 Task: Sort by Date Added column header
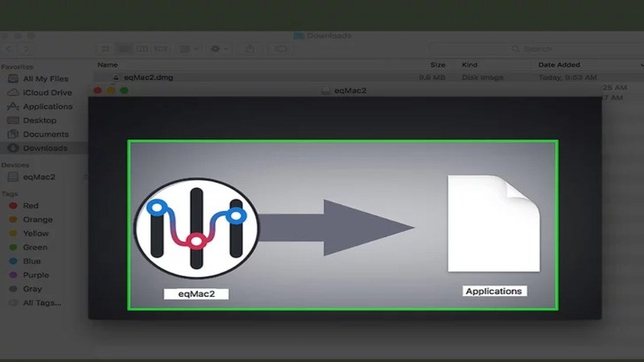click(x=559, y=65)
